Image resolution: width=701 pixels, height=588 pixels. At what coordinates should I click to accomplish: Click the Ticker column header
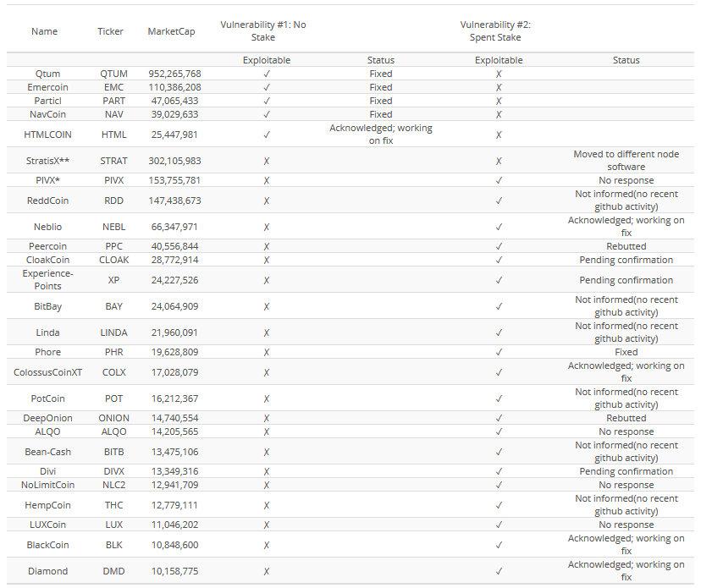pyautogui.click(x=110, y=31)
